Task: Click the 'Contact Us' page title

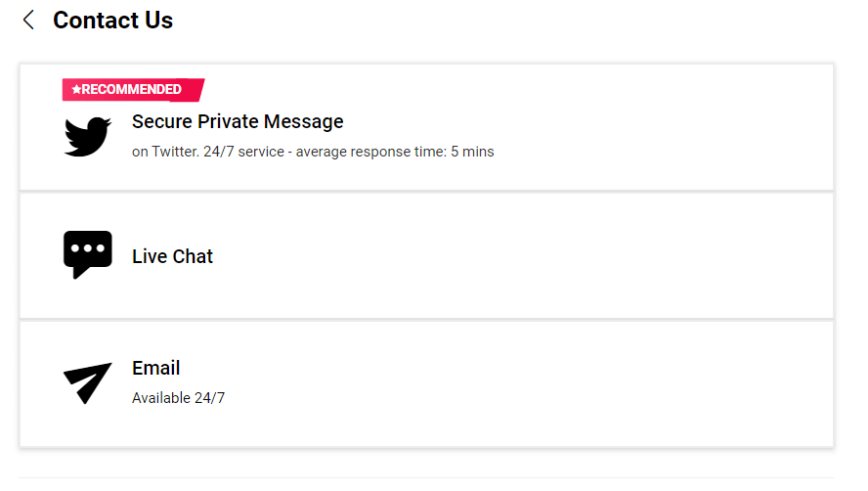Action: 113,20
